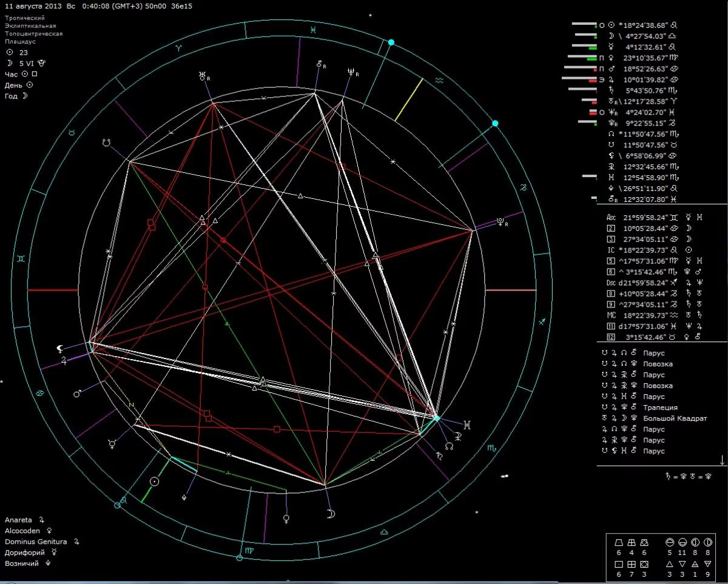The image size is (728, 584).
Task: Click the 'Тропический' zodiac setting label
Action: (x=25, y=18)
